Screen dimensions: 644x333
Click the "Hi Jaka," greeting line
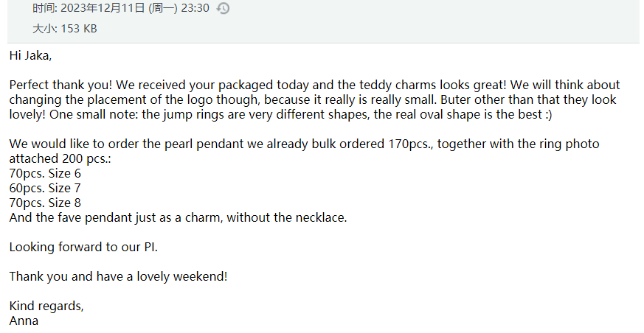[30, 55]
